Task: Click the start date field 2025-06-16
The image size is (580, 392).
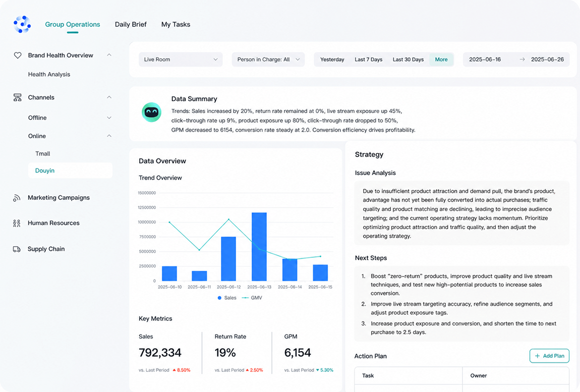Action: pos(485,59)
